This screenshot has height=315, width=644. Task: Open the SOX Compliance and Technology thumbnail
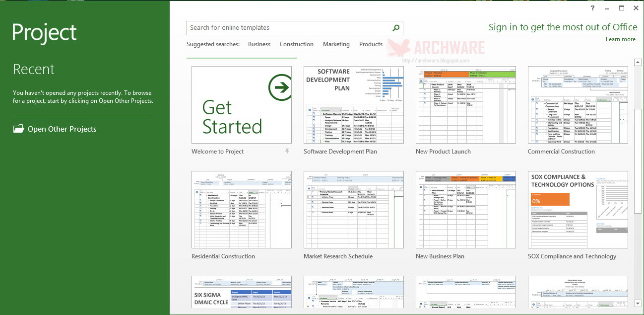[x=578, y=210]
